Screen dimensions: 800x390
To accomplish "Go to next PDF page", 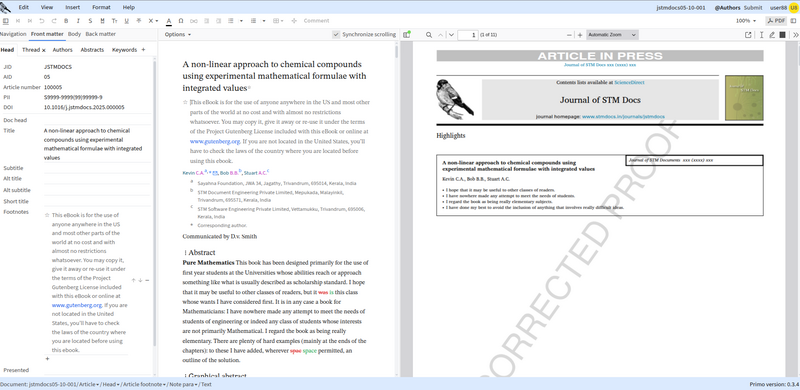I will [452, 35].
